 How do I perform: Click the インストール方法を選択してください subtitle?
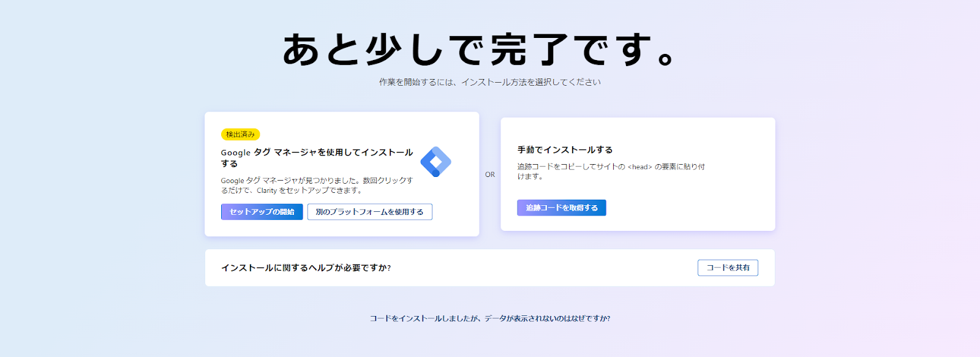pyautogui.click(x=490, y=82)
